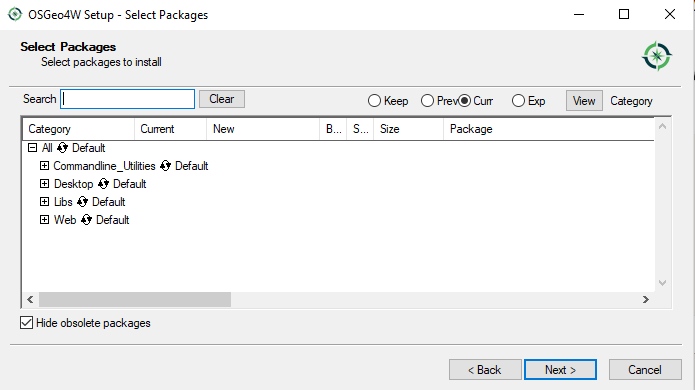Click the View button

[584, 101]
